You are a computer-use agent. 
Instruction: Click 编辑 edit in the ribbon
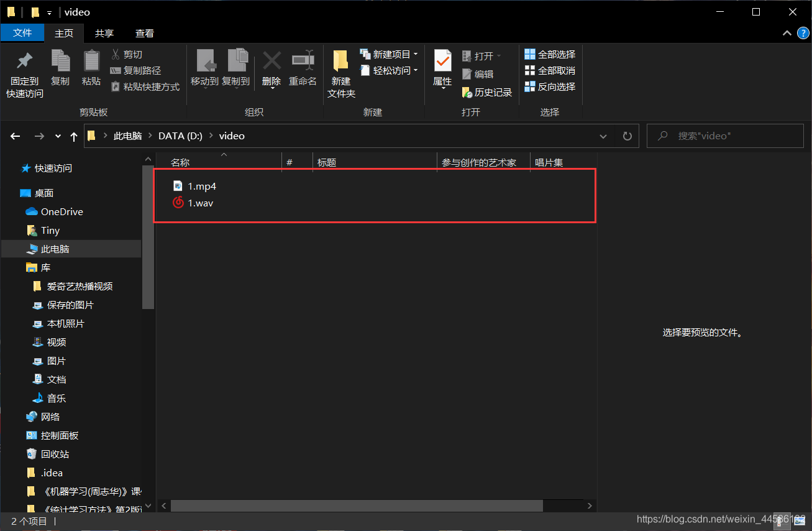click(478, 74)
